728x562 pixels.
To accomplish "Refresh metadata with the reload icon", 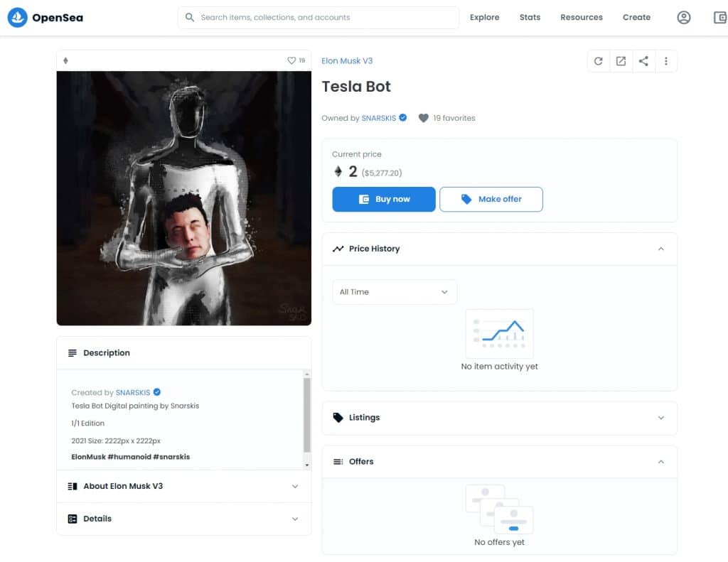I will (x=599, y=61).
